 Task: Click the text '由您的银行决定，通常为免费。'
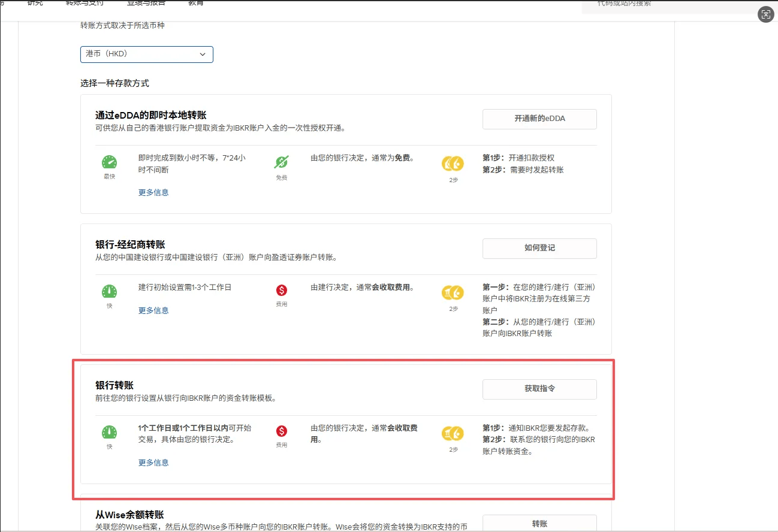tap(362, 158)
